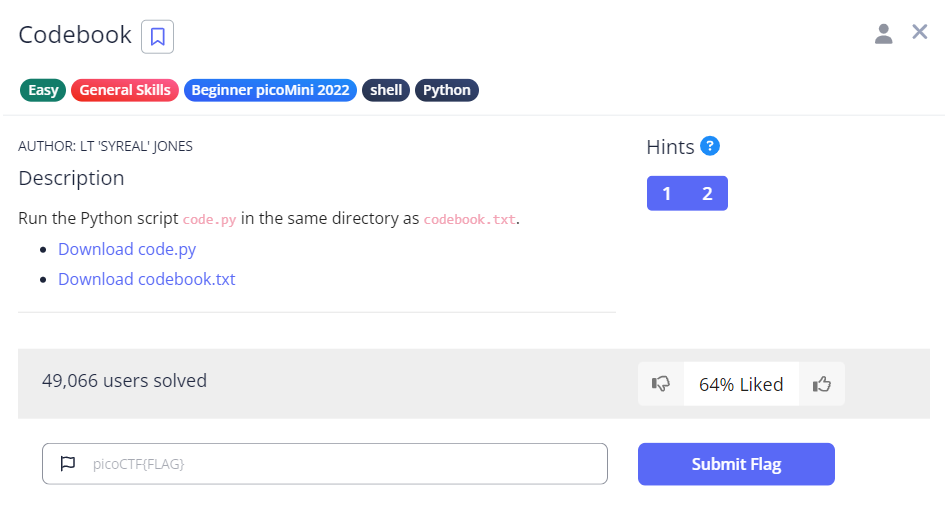Focus the picoCTF flag input field

340,464
